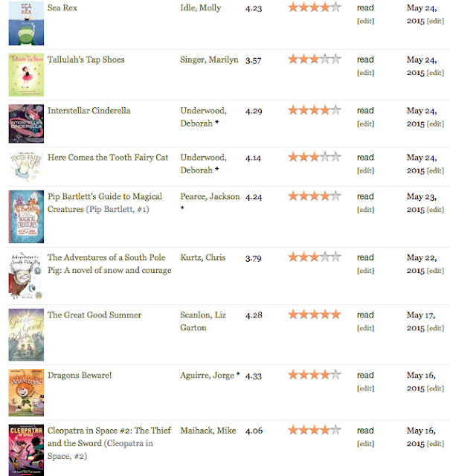Open the Cleopatra in Space cover image
The image size is (450, 476).
(26, 450)
